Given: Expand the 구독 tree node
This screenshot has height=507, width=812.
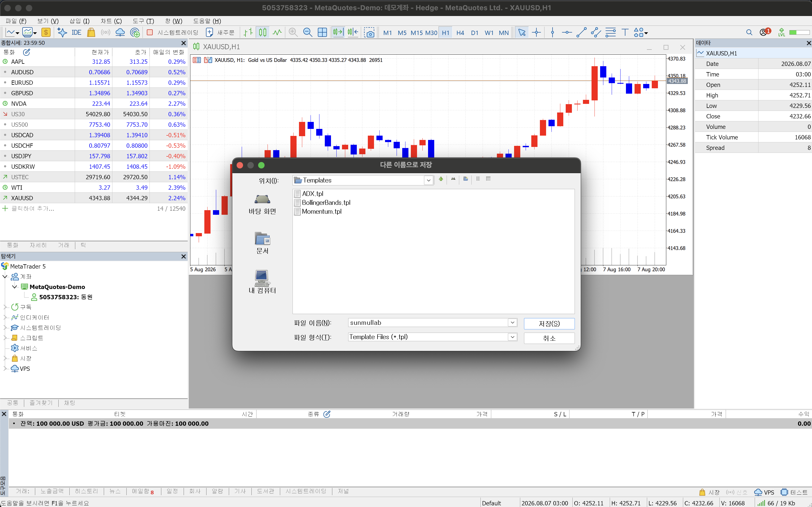Looking at the screenshot, I should pyautogui.click(x=5, y=307).
